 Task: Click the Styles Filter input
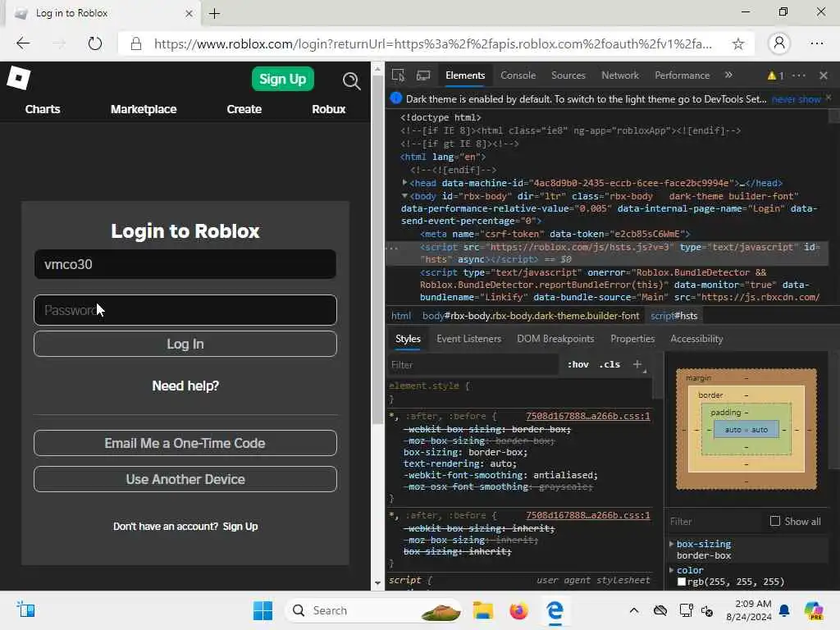click(474, 364)
